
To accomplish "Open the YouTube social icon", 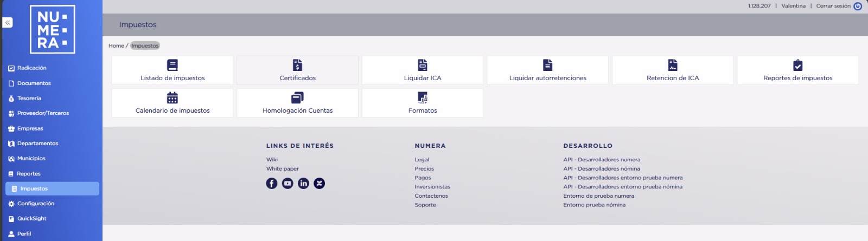I will click(x=288, y=184).
